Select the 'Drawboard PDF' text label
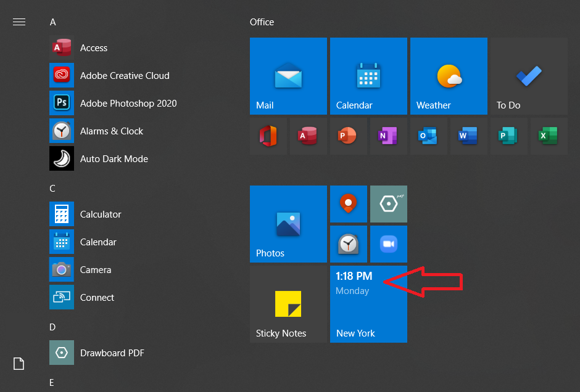Image resolution: width=580 pixels, height=392 pixels. (112, 353)
